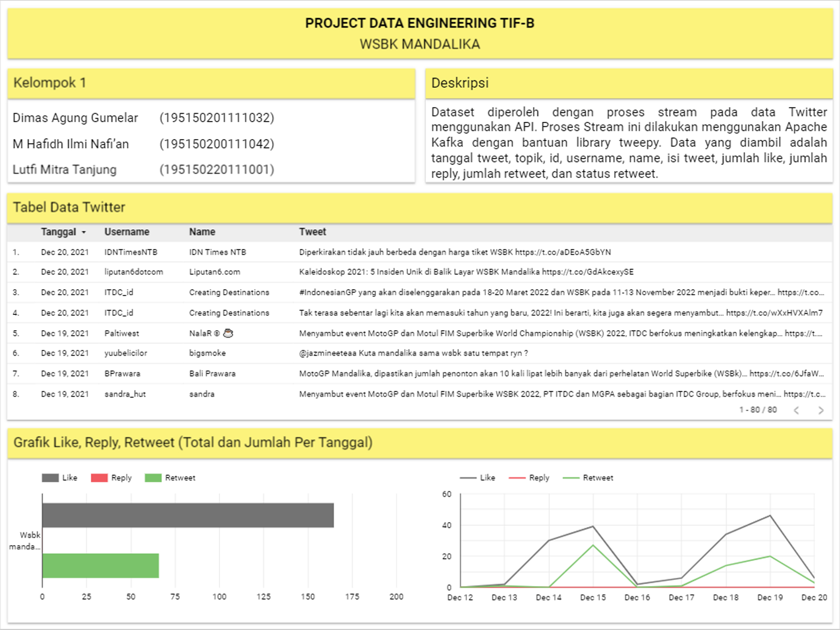Viewport: 840px width, 630px height.
Task: Click 'WSBK MANDALIKA' subtitle
Action: click(420, 44)
